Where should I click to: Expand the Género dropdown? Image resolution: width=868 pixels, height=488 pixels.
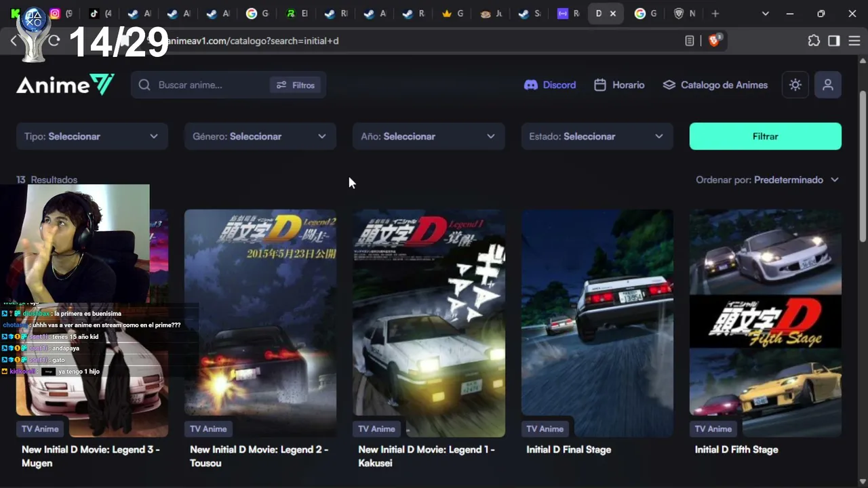[260, 136]
